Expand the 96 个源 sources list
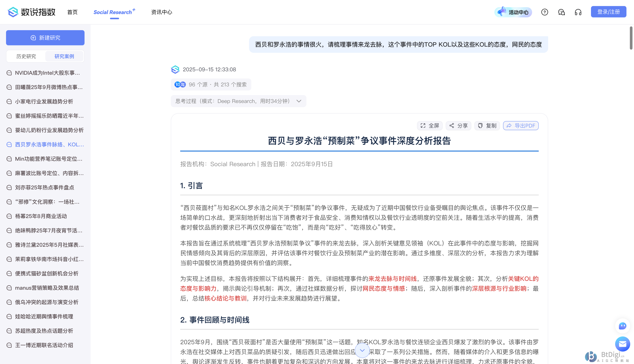The height and width of the screenshot is (364, 634). click(x=211, y=84)
